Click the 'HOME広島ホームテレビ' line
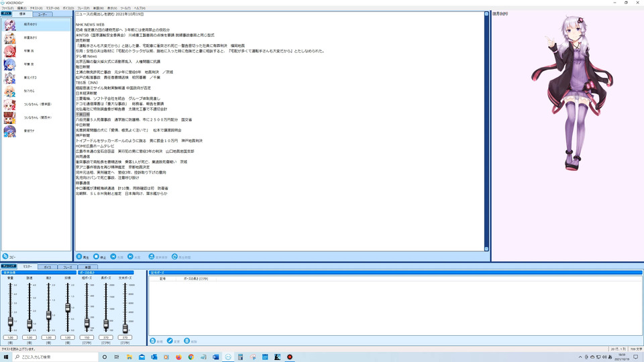 pos(95,146)
